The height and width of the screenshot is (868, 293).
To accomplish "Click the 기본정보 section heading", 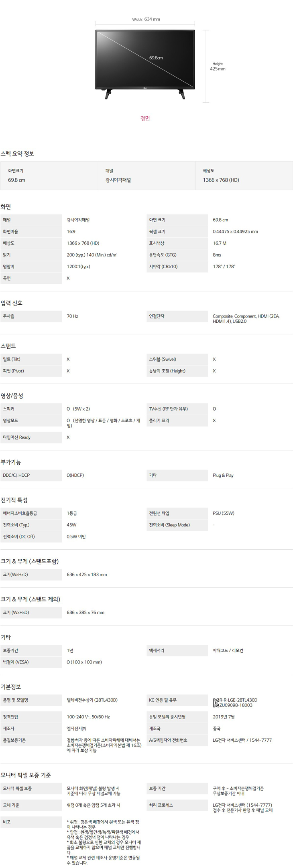I will (11, 687).
